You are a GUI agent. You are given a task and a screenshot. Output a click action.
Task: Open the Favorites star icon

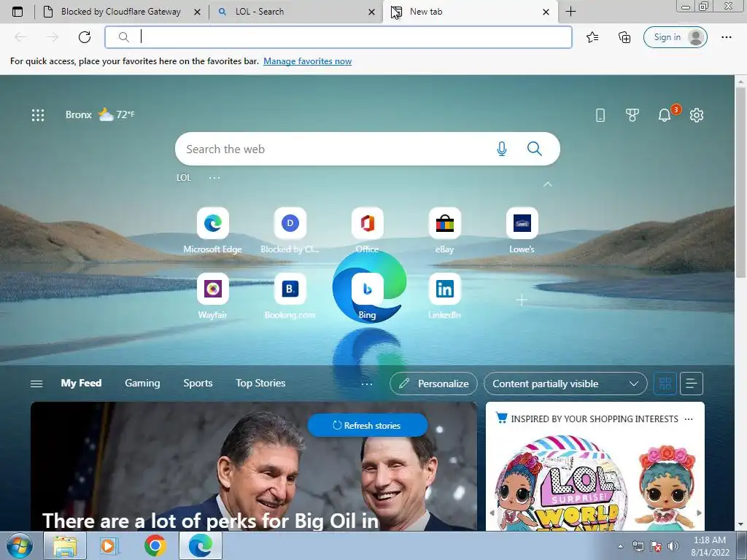[x=592, y=37]
